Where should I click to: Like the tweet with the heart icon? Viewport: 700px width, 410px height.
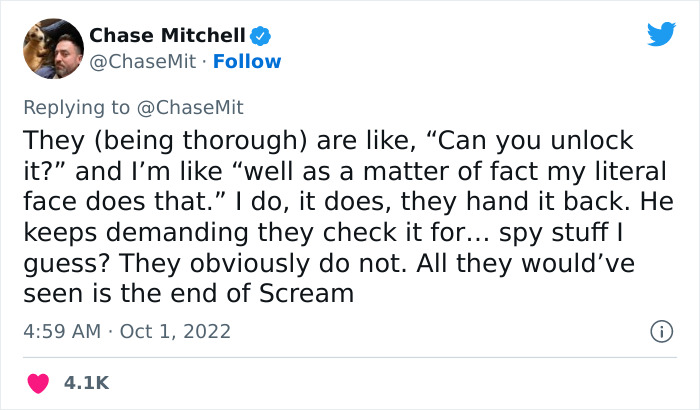point(39,383)
